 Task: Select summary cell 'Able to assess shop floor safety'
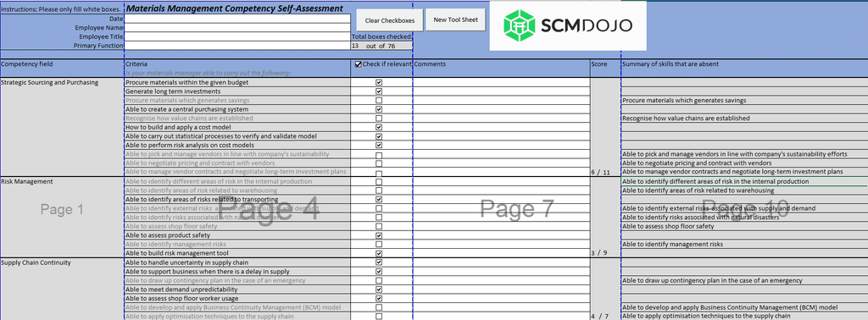[744, 226]
